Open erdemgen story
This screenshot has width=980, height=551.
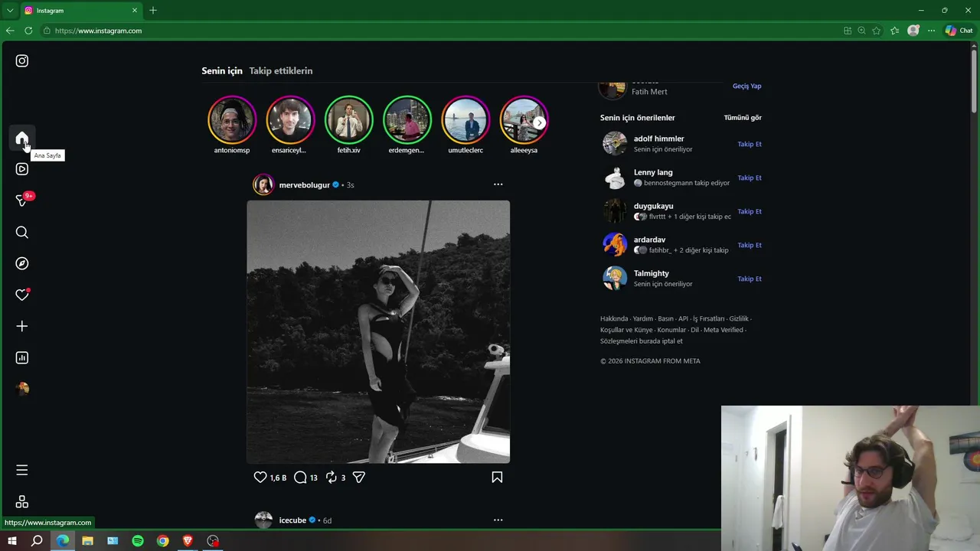click(x=407, y=120)
